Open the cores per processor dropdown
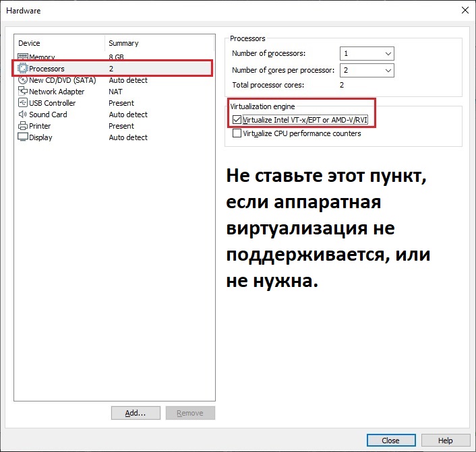Viewport: 476px width, 452px height. (x=367, y=70)
